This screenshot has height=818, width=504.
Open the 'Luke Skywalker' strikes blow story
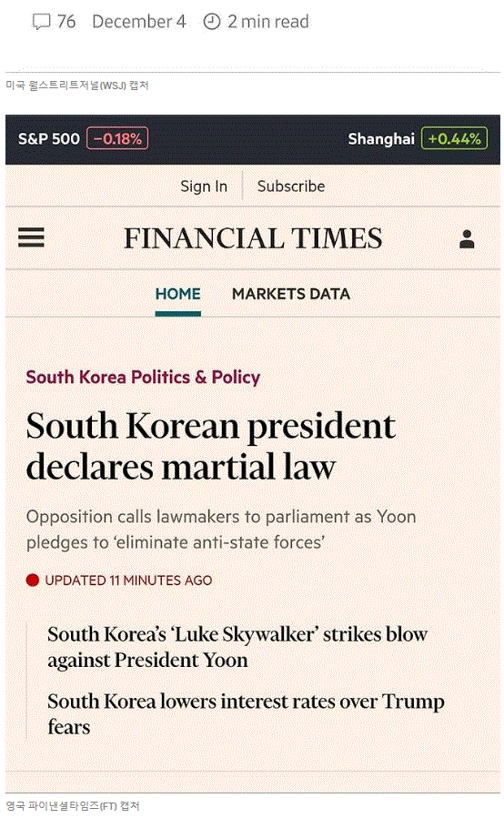tap(237, 647)
